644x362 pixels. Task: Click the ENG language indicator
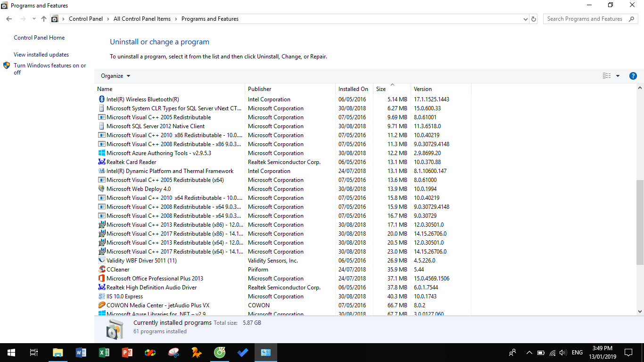[577, 353]
